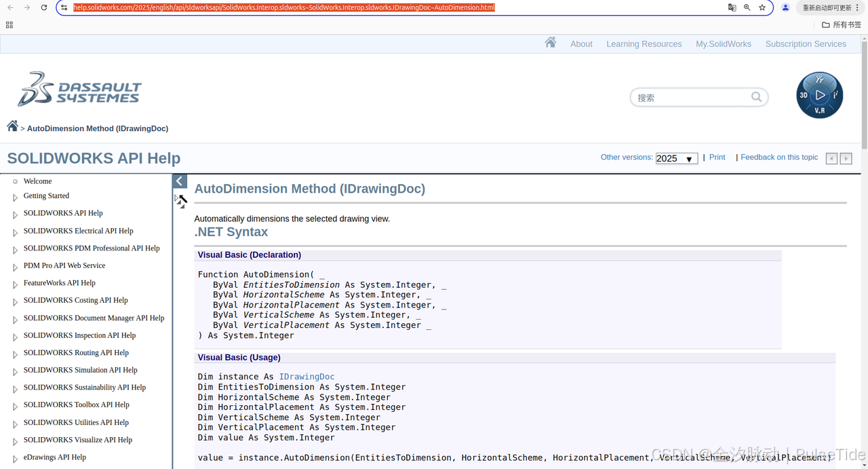
Task: Click the zoom magnifier icon in address bar
Action: coord(747,7)
